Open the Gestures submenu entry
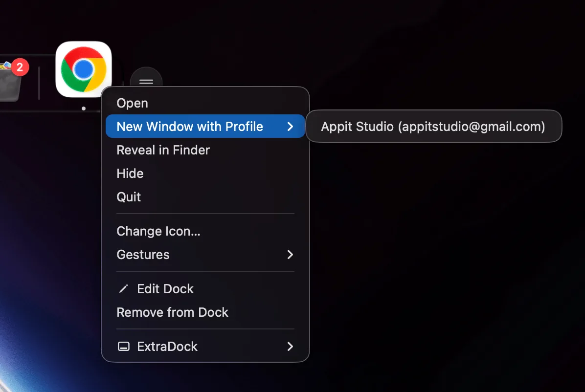This screenshot has height=392, width=585. click(x=205, y=254)
